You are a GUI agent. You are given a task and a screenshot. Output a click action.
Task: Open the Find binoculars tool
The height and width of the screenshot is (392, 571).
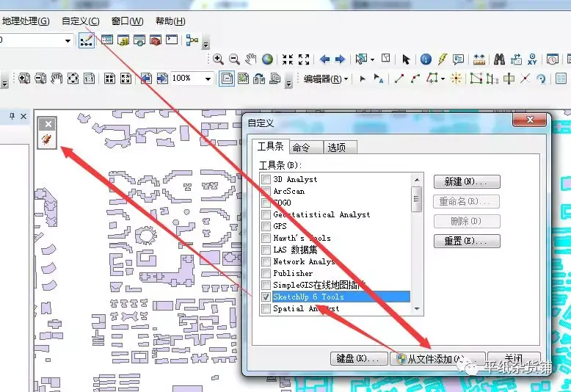(x=499, y=59)
